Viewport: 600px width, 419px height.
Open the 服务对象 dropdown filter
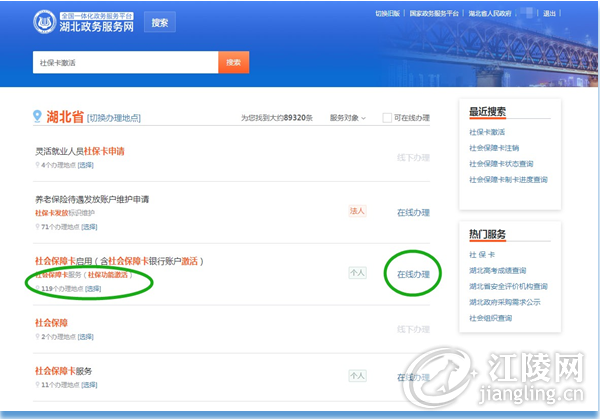(x=348, y=118)
